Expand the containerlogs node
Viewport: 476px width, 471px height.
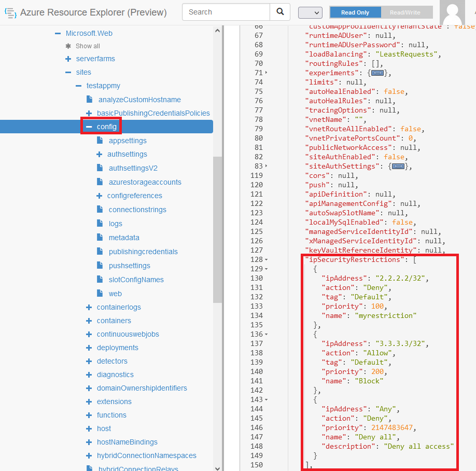pyautogui.click(x=89, y=307)
